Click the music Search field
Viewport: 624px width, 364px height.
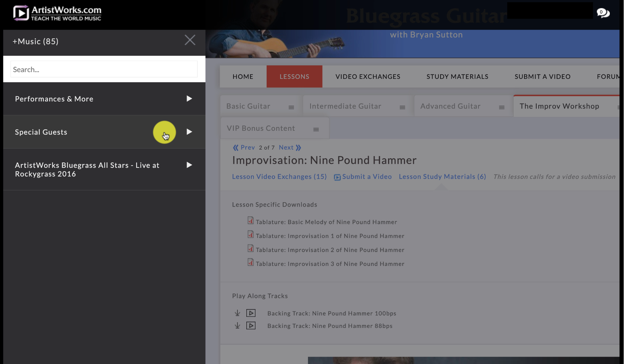tap(104, 69)
